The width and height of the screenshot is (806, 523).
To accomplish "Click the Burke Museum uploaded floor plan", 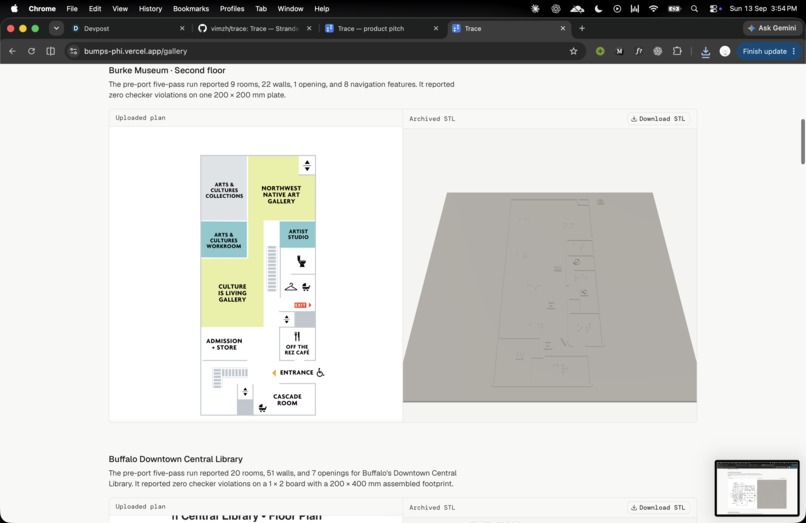I will coord(258,285).
